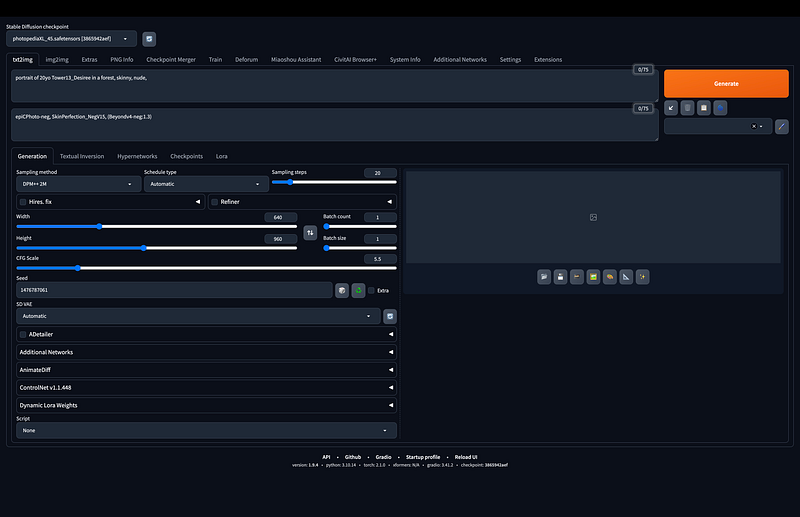The height and width of the screenshot is (517, 800).
Task: Expand the ControlNet v1.1.448 panel
Action: click(x=206, y=387)
